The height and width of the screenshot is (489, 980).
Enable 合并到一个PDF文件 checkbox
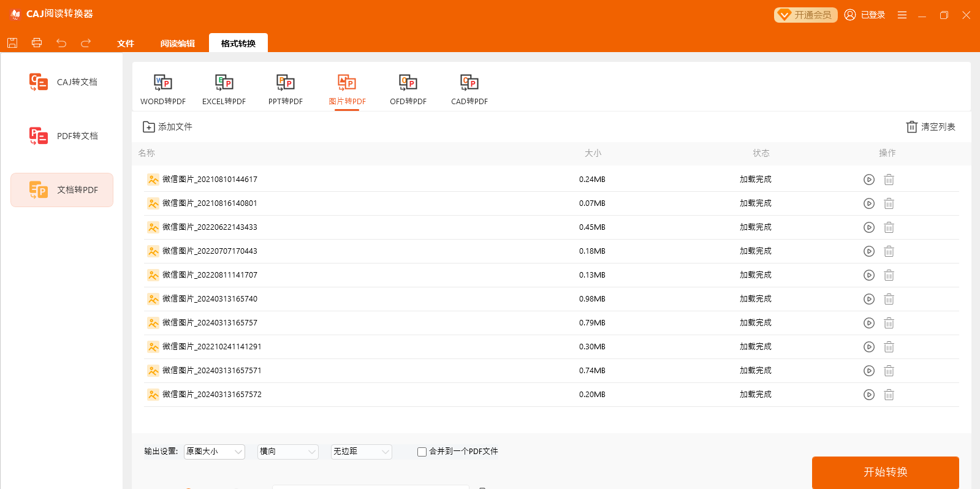422,452
